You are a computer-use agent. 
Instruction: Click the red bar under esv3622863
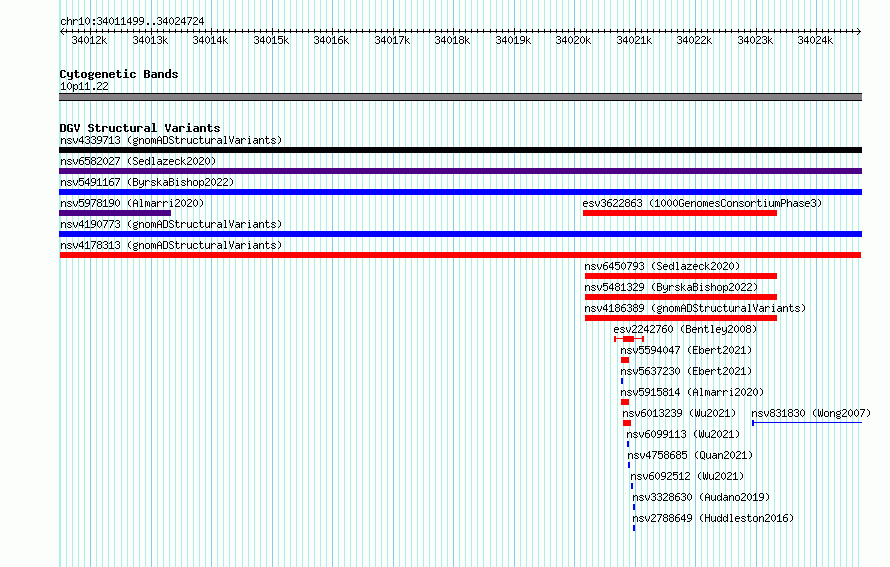[x=680, y=213]
